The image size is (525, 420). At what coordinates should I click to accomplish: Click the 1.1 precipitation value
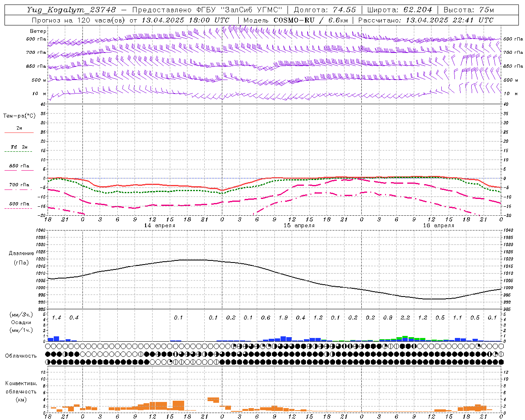point(457,317)
